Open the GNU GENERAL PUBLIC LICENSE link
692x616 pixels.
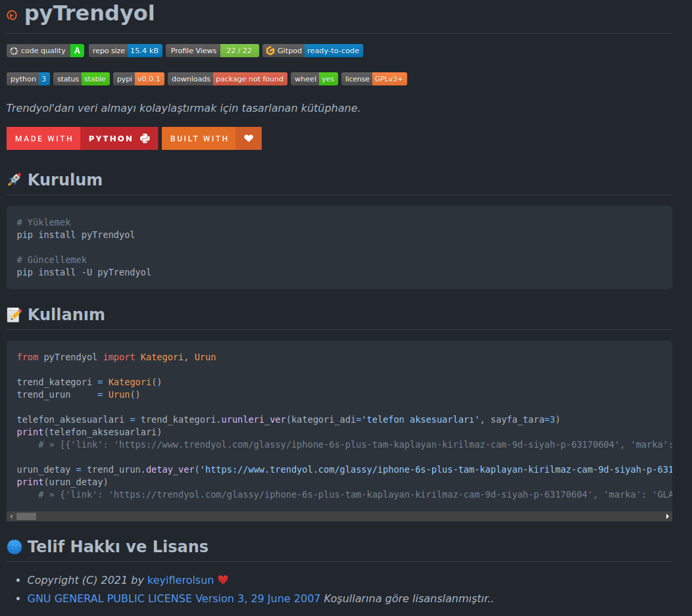click(174, 599)
